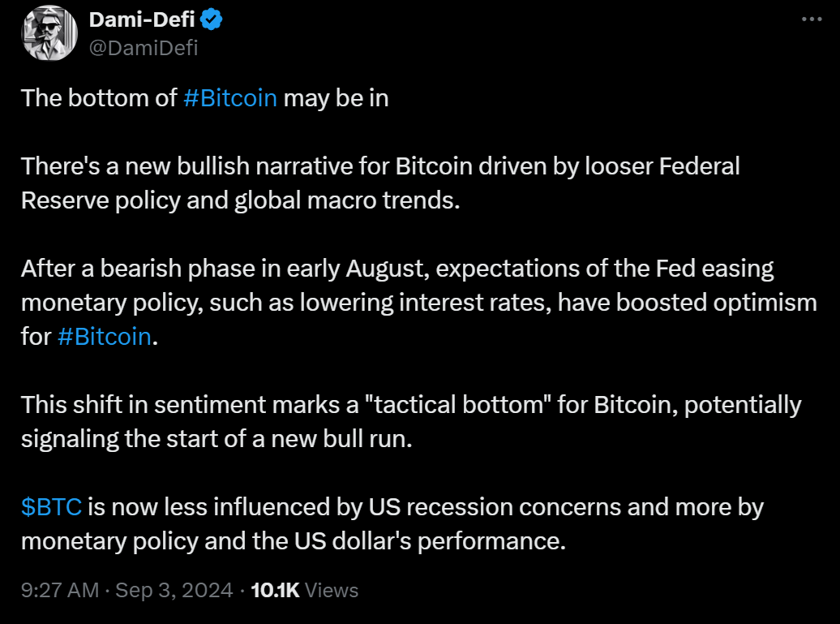Click the #Bitcoin hashtag after "optimism for"
The image size is (840, 624).
tap(105, 337)
